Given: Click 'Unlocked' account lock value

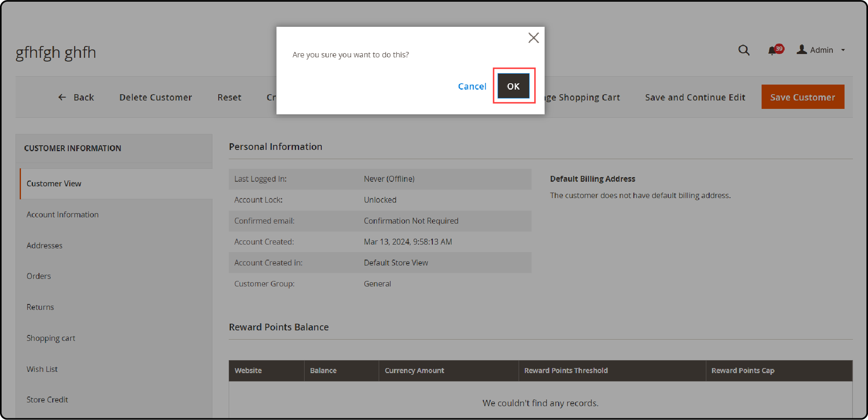Looking at the screenshot, I should [380, 200].
